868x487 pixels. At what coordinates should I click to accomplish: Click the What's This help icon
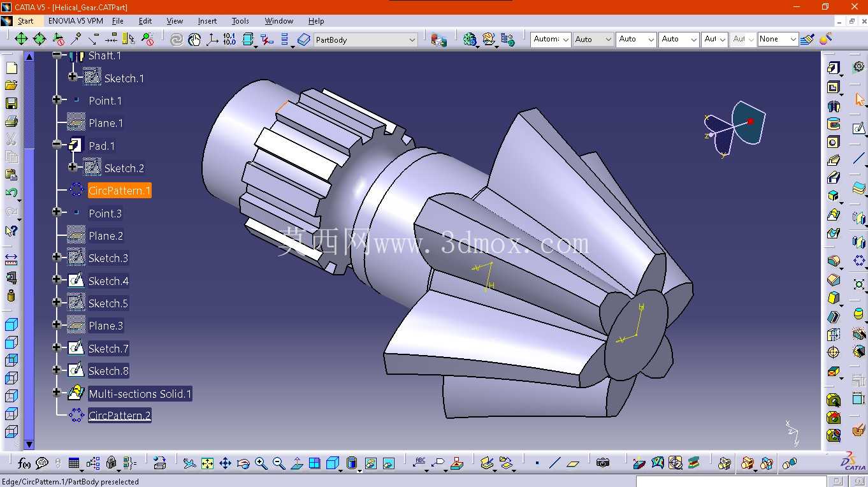[x=11, y=231]
